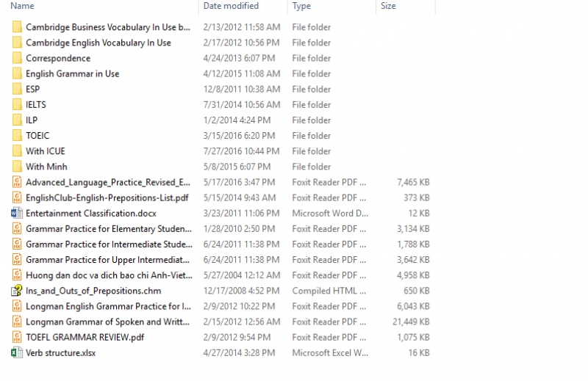Click the CHM help icon of Ins_and_Outs_of_Prepositions
This screenshot has width=588, height=381.
click(17, 291)
